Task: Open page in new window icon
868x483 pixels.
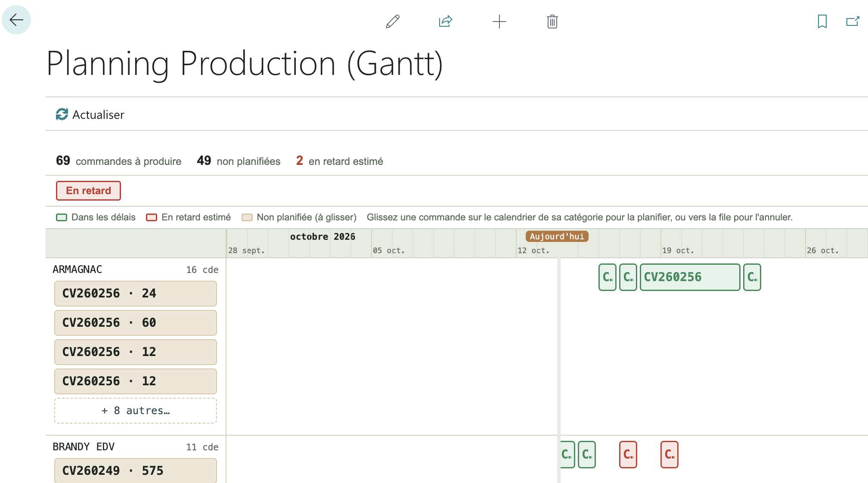Action: click(853, 22)
